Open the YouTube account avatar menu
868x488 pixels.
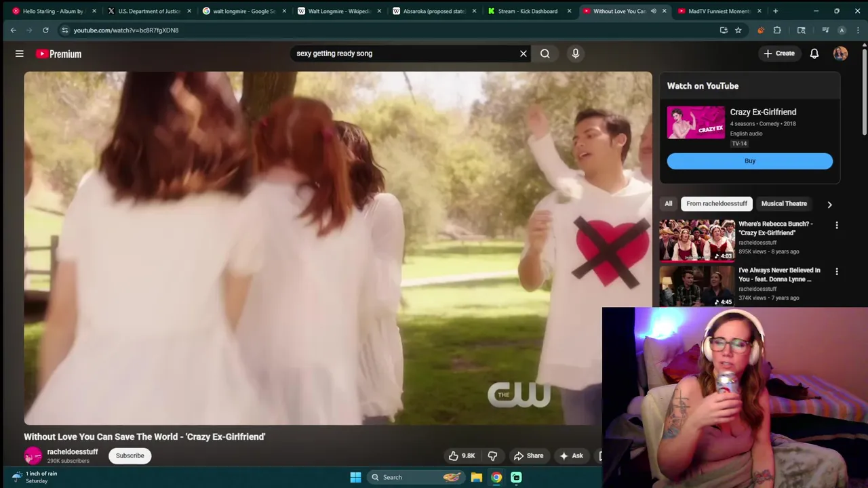(840, 54)
